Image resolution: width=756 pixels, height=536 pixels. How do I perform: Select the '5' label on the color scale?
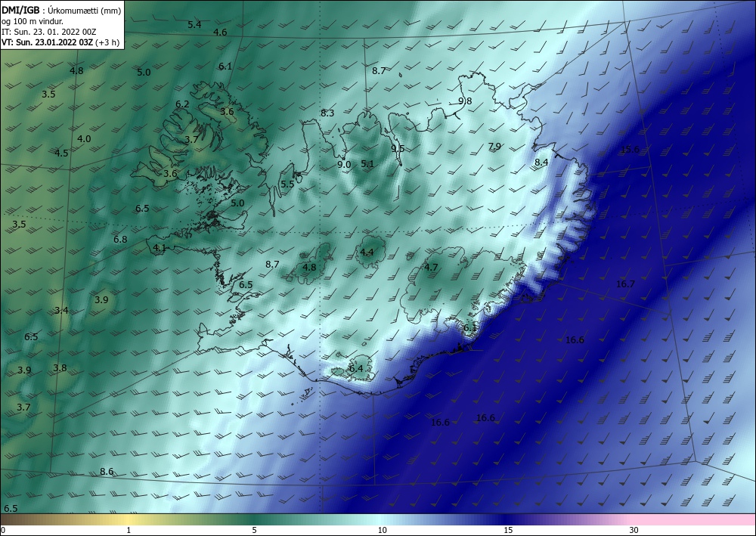pyautogui.click(x=254, y=530)
